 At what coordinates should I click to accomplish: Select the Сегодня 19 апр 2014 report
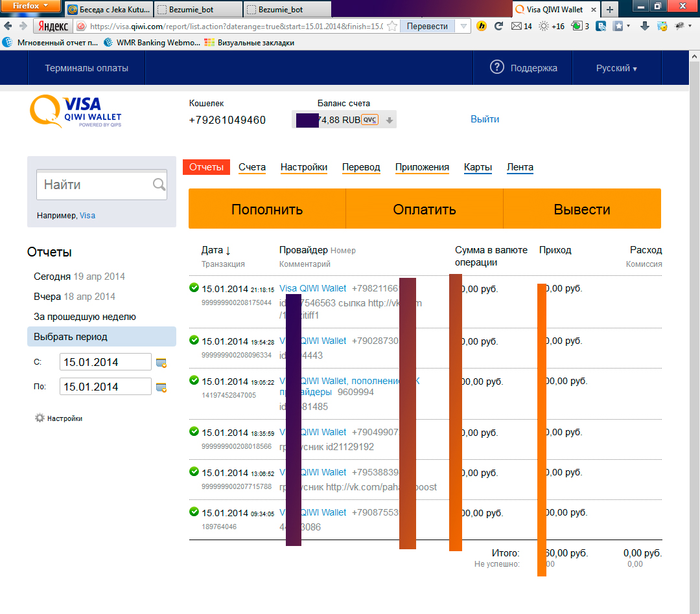[79, 276]
